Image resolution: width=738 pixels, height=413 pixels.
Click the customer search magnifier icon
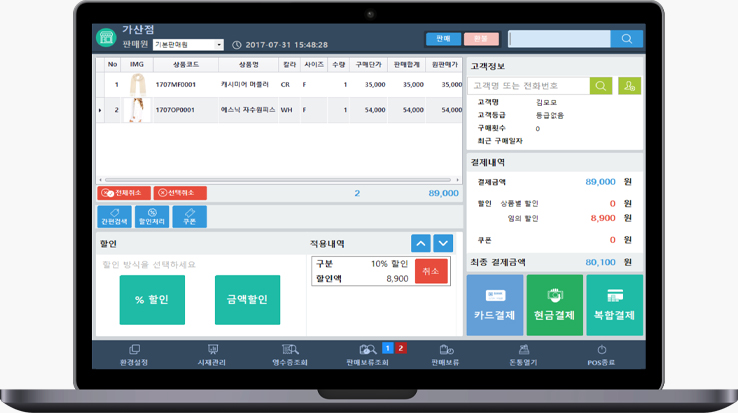[x=600, y=86]
